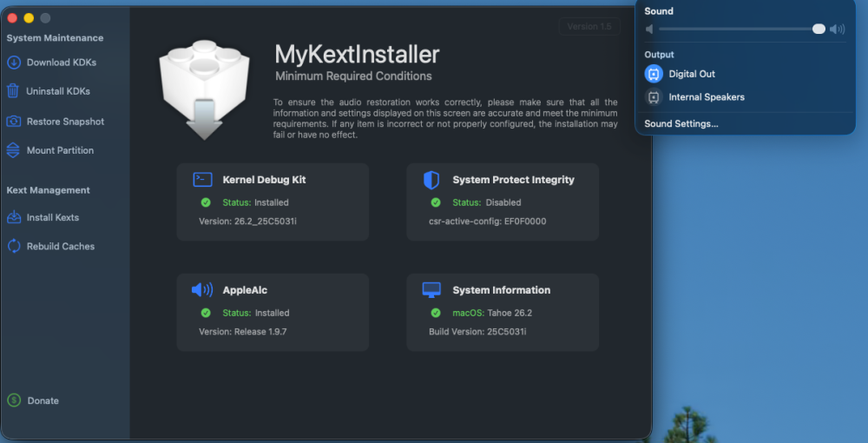Minimize MyKextInstaller with the yellow button

coord(29,18)
